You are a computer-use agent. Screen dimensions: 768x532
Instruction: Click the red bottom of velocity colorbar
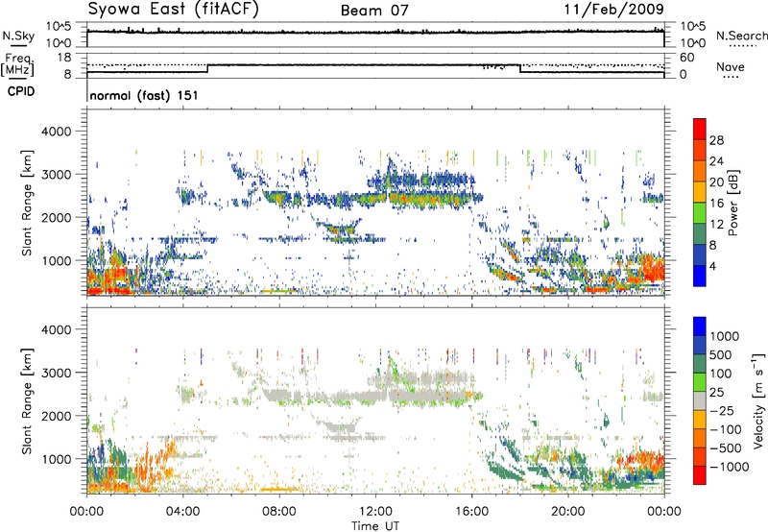click(x=700, y=475)
